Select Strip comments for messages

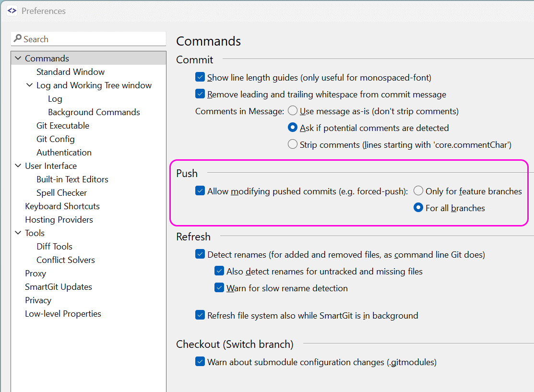click(292, 144)
